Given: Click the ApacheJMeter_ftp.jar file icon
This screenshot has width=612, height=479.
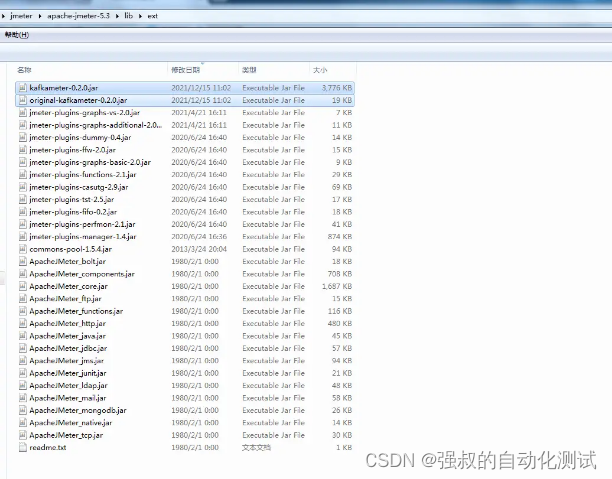Looking at the screenshot, I should [x=23, y=299].
